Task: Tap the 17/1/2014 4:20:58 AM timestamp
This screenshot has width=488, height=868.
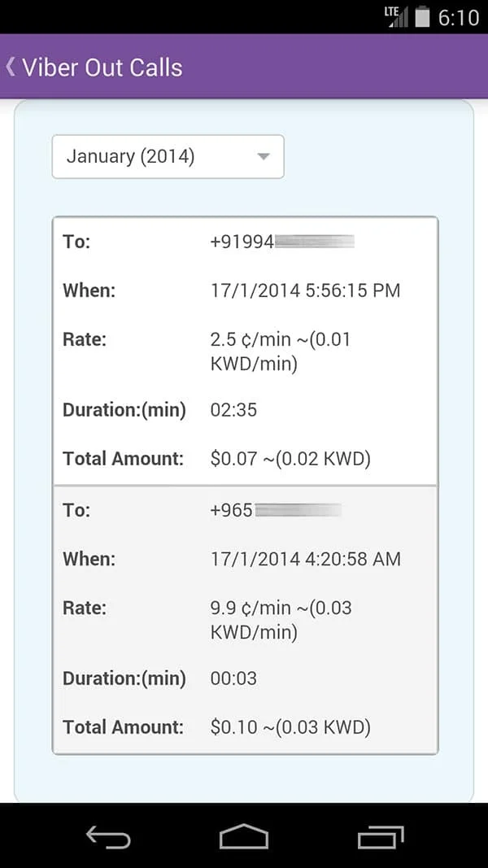Action: coord(306,559)
